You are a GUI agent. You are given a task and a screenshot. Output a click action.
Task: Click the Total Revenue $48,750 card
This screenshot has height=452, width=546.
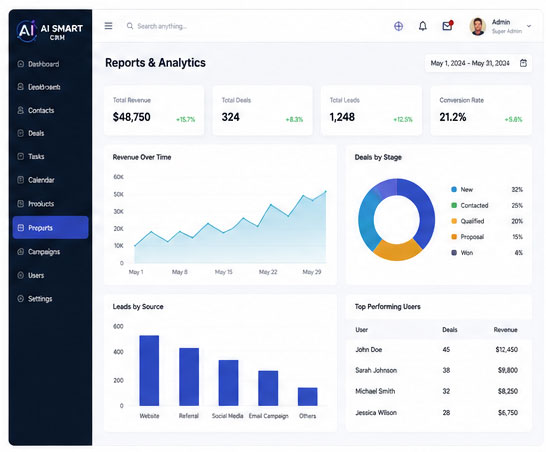tap(154, 110)
